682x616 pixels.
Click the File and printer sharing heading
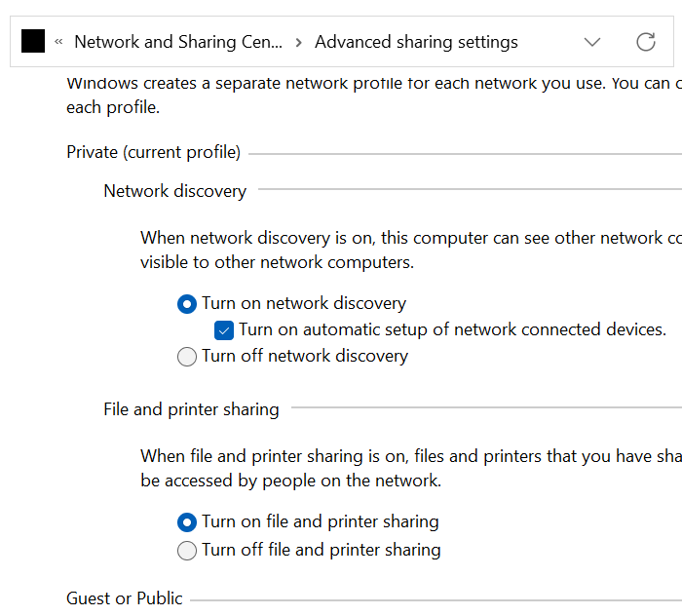click(191, 409)
